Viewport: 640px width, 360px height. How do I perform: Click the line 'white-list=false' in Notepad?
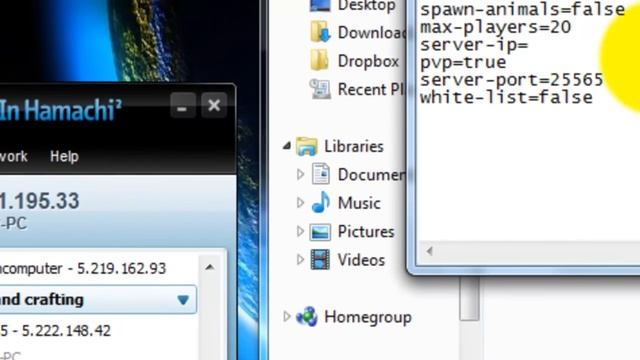tap(506, 98)
